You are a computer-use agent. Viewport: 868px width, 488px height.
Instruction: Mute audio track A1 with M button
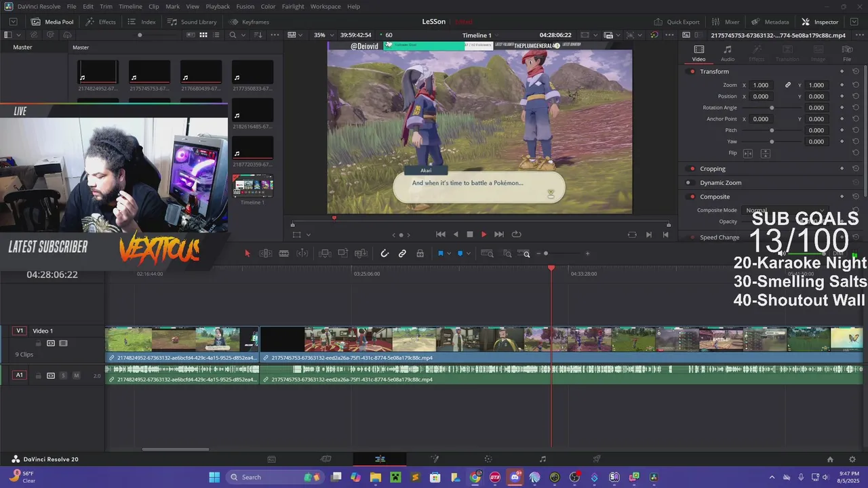click(x=76, y=375)
